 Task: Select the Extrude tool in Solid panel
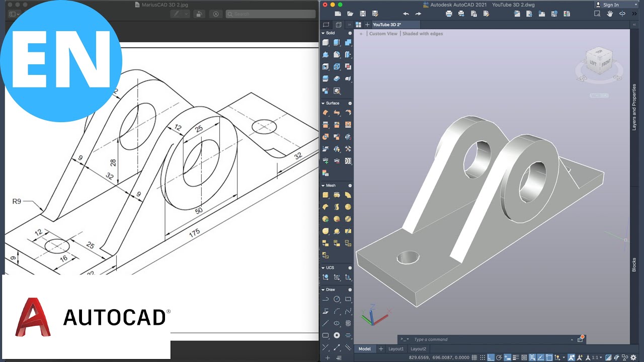[x=337, y=42]
